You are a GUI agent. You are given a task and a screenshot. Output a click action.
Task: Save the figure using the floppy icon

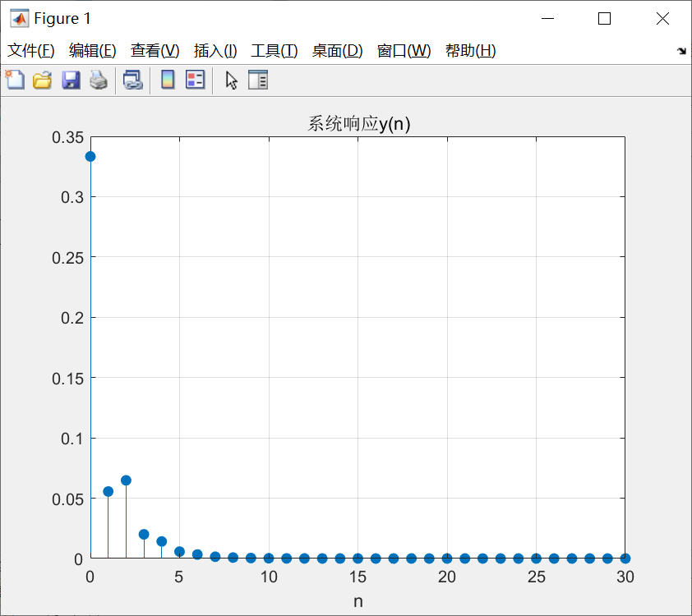tap(71, 80)
